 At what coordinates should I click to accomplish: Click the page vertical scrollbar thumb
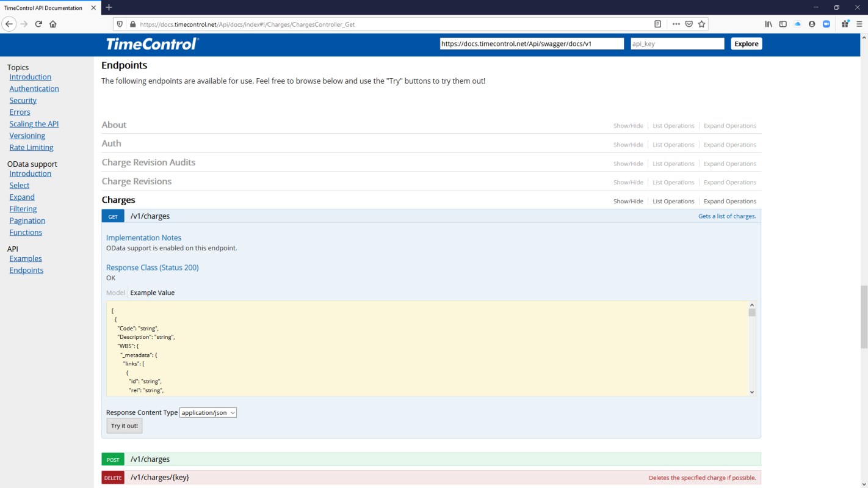[x=864, y=316]
